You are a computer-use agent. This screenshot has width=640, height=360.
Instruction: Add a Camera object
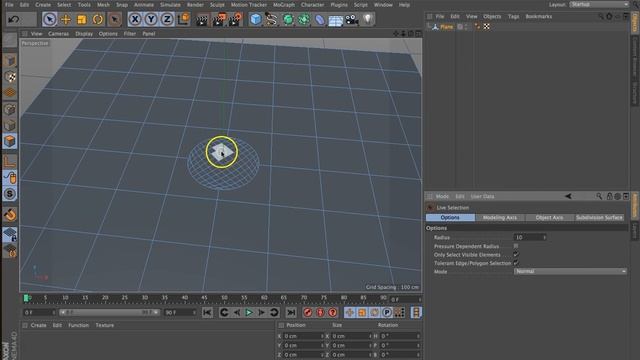[351, 20]
